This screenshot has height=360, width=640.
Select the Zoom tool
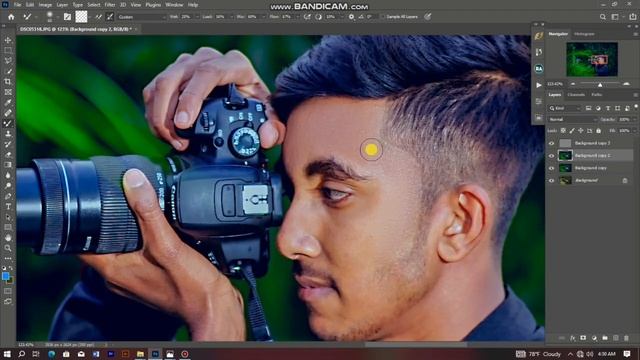(x=8, y=248)
